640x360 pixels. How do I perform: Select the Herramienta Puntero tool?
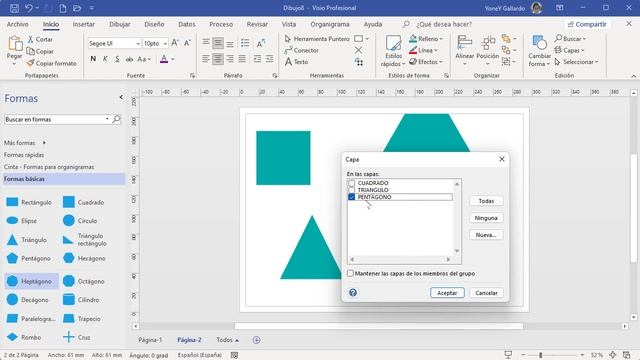point(317,39)
